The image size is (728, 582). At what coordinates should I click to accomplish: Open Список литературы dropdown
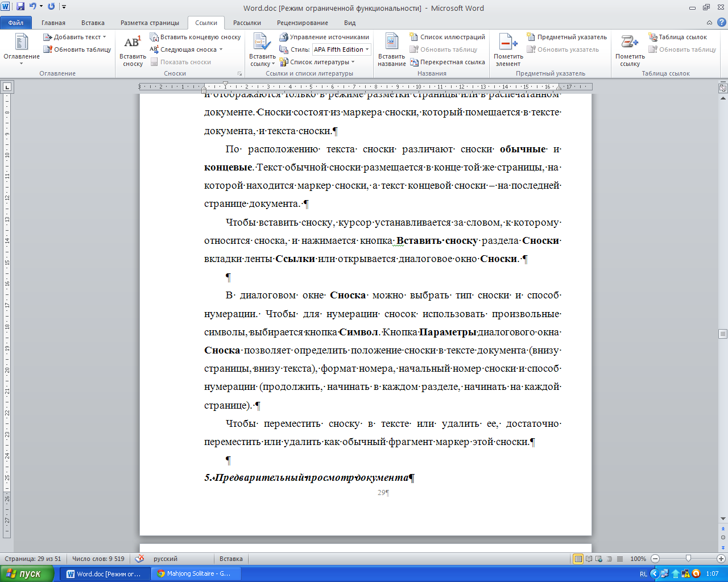(x=317, y=62)
